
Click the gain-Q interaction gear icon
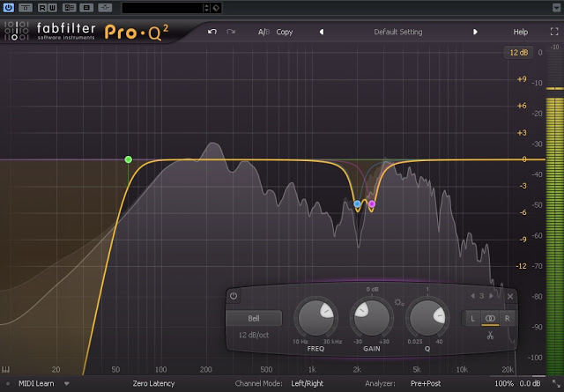pyautogui.click(x=399, y=303)
